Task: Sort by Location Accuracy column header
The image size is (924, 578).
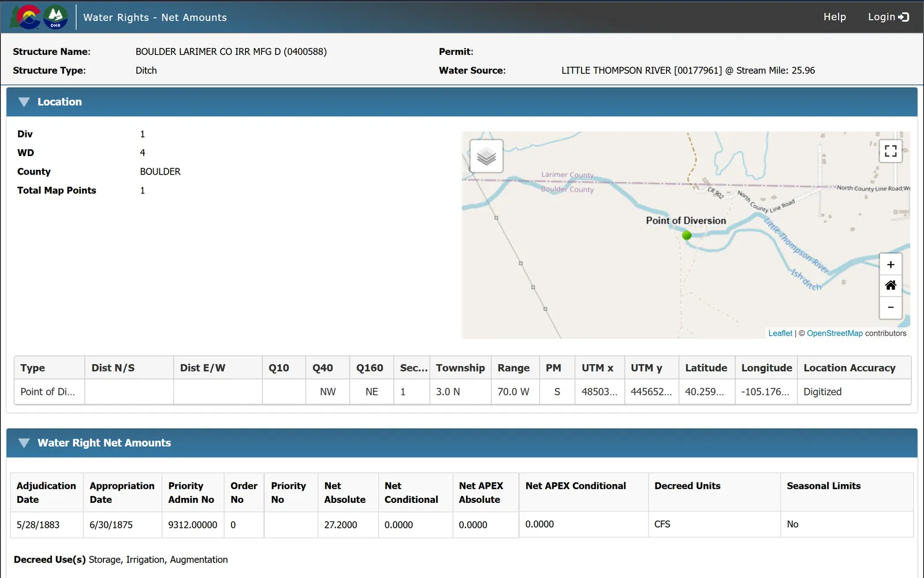Action: point(854,368)
